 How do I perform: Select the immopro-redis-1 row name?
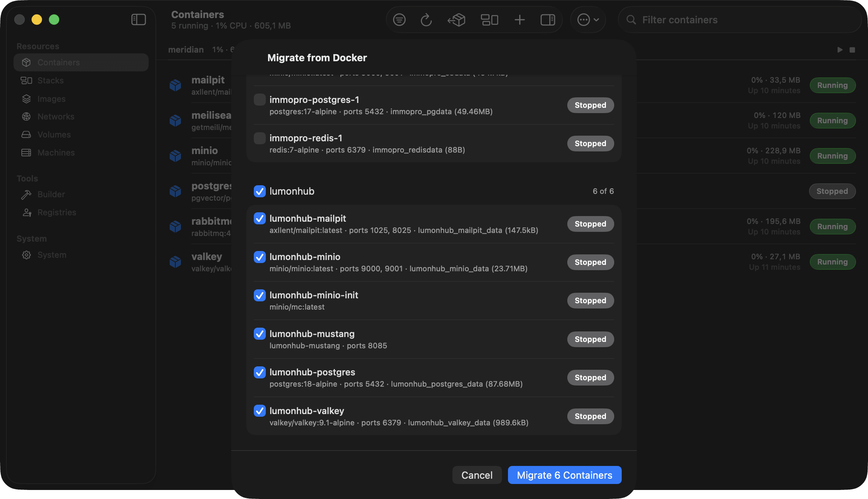click(x=306, y=138)
